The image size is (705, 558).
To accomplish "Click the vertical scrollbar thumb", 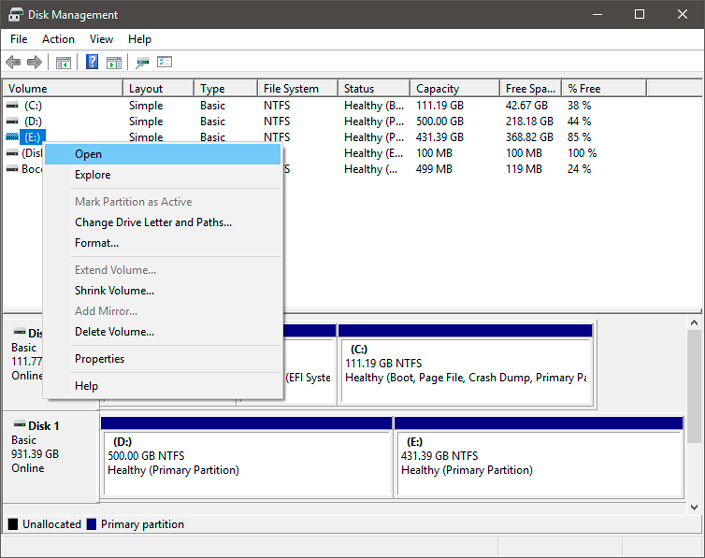I will pos(694,386).
